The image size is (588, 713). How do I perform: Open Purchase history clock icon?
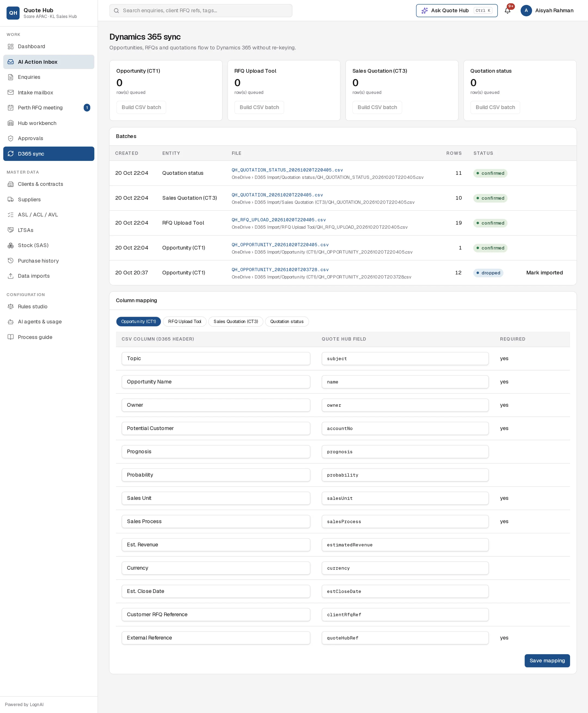click(x=11, y=261)
